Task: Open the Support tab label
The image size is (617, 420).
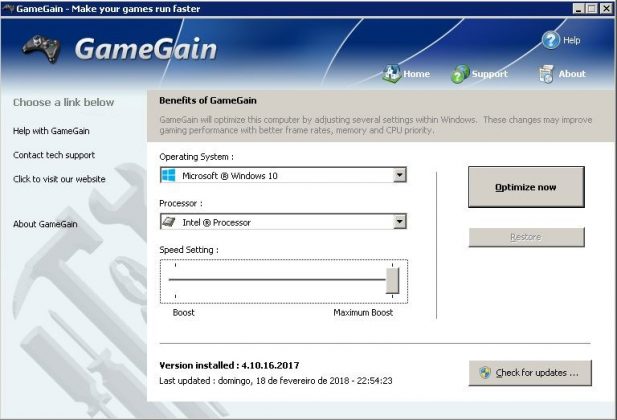Action: click(490, 74)
